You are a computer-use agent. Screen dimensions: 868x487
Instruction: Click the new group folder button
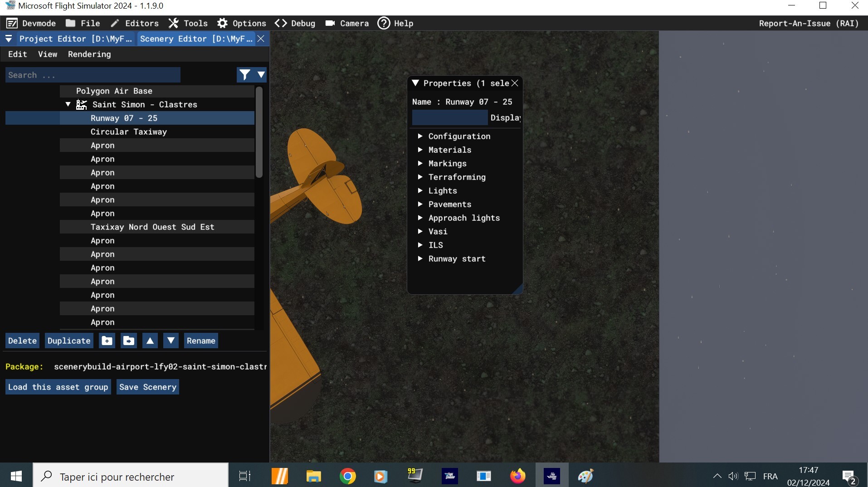coord(107,341)
